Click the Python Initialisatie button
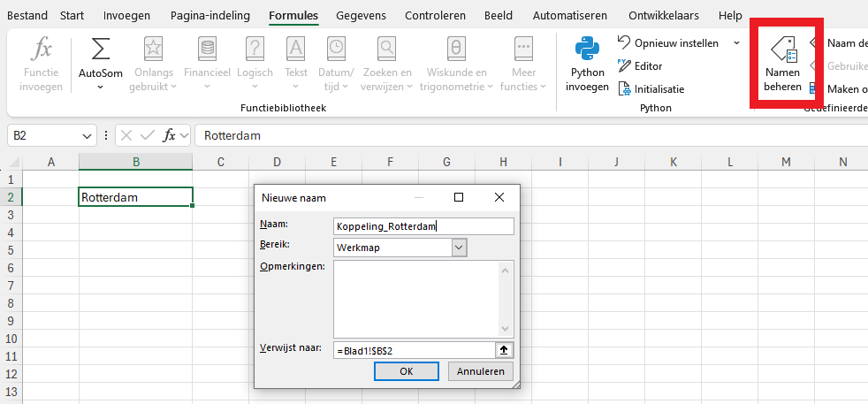The width and height of the screenshot is (868, 404). [651, 88]
